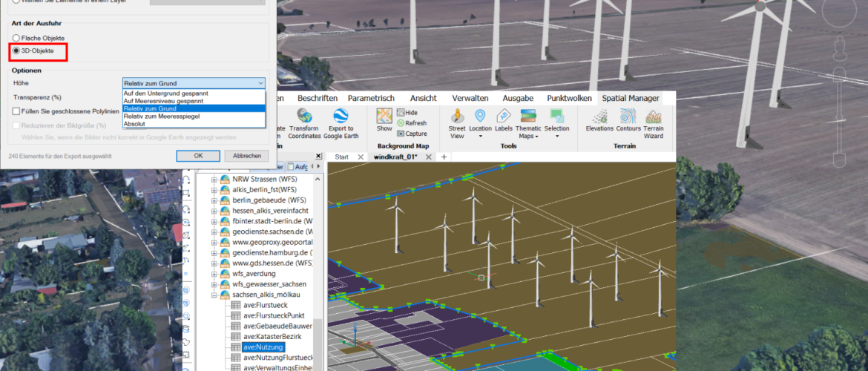
Task: Confirm export with OK button
Action: (198, 156)
